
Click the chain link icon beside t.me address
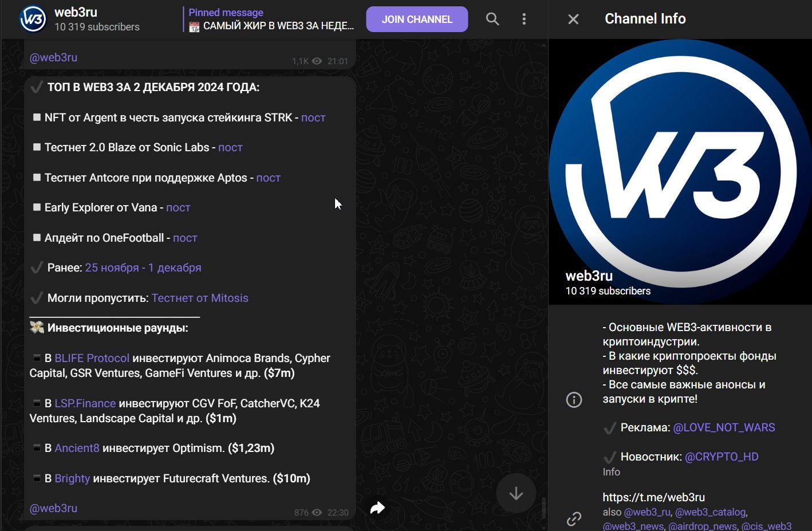point(574,519)
